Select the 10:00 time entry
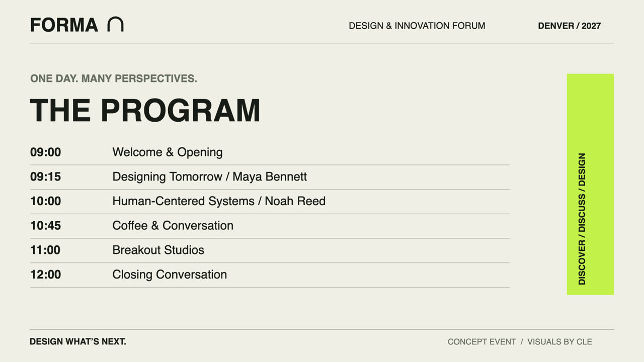 (45, 201)
